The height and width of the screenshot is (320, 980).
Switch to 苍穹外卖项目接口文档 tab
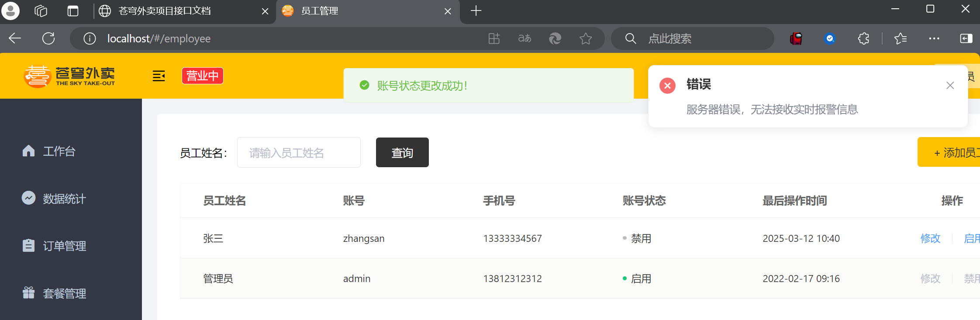pos(165,11)
